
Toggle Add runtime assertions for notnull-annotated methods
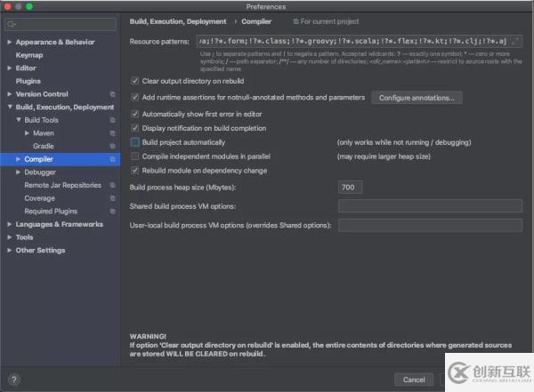click(x=135, y=97)
